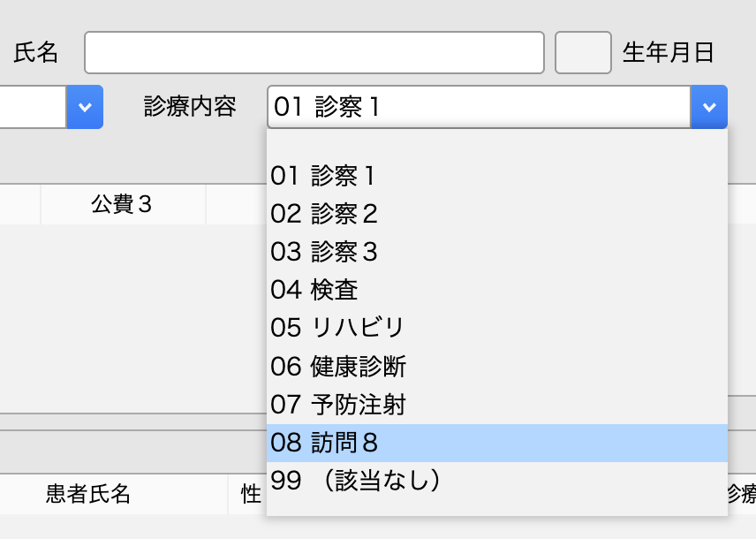Click the 診療内容 combo box field
Viewport: 756px width, 539px height.
pos(479,107)
